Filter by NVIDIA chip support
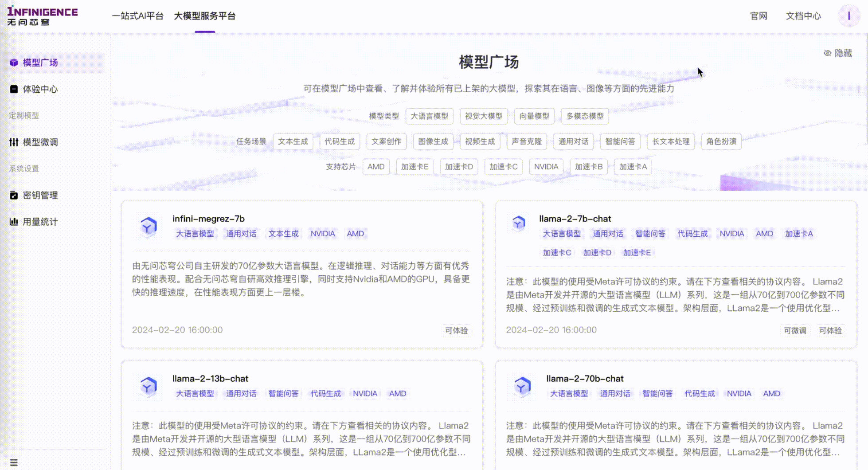Viewport: 868px width, 470px height. (546, 167)
